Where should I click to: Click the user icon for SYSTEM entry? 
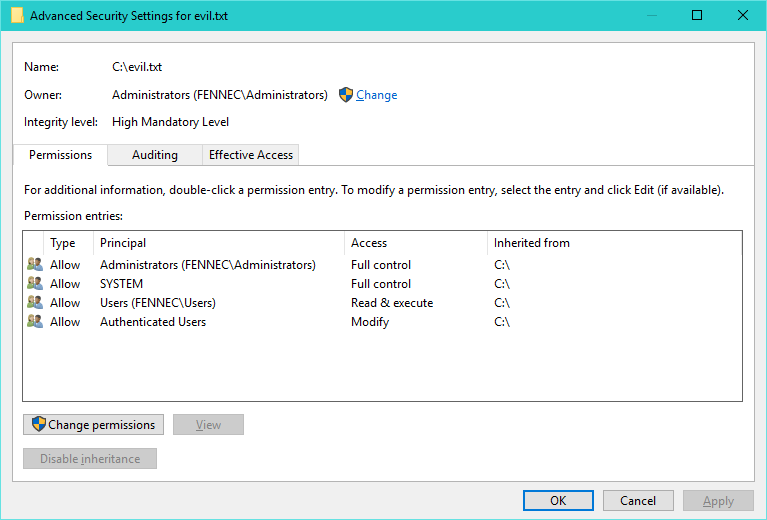[35, 284]
